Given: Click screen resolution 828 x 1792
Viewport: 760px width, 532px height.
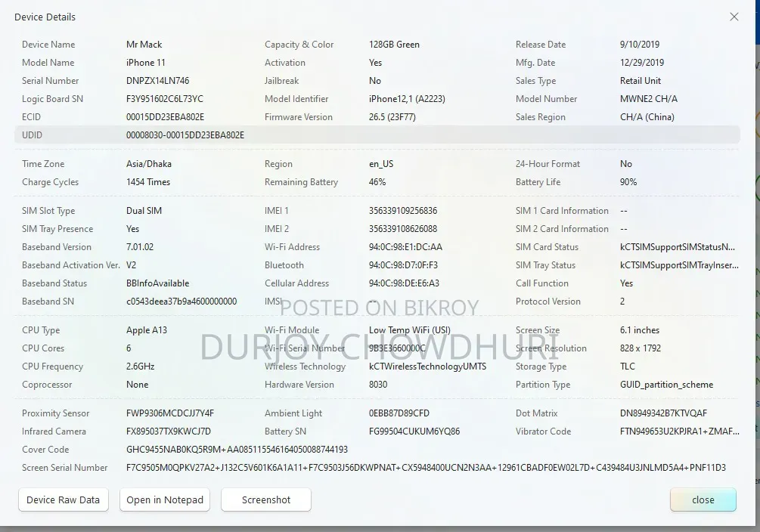Looking at the screenshot, I should tap(641, 348).
